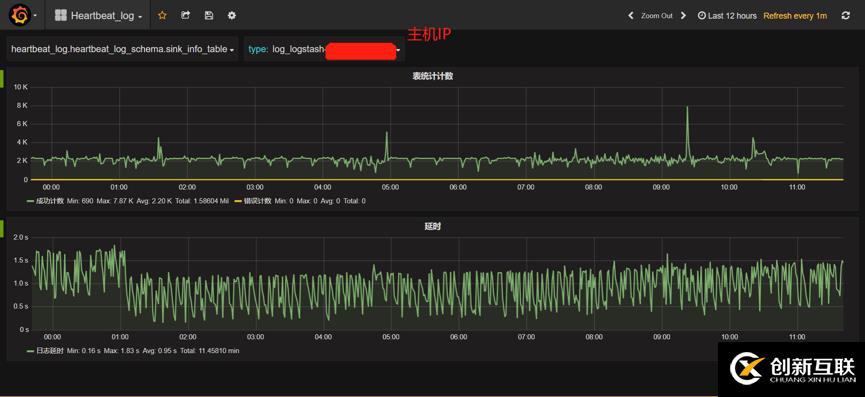Open dashboard settings gear

point(232,15)
